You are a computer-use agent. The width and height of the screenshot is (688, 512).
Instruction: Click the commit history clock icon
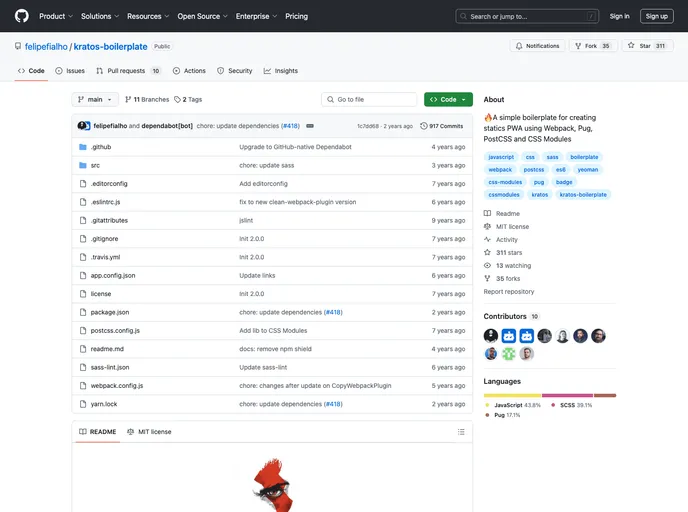(423, 126)
